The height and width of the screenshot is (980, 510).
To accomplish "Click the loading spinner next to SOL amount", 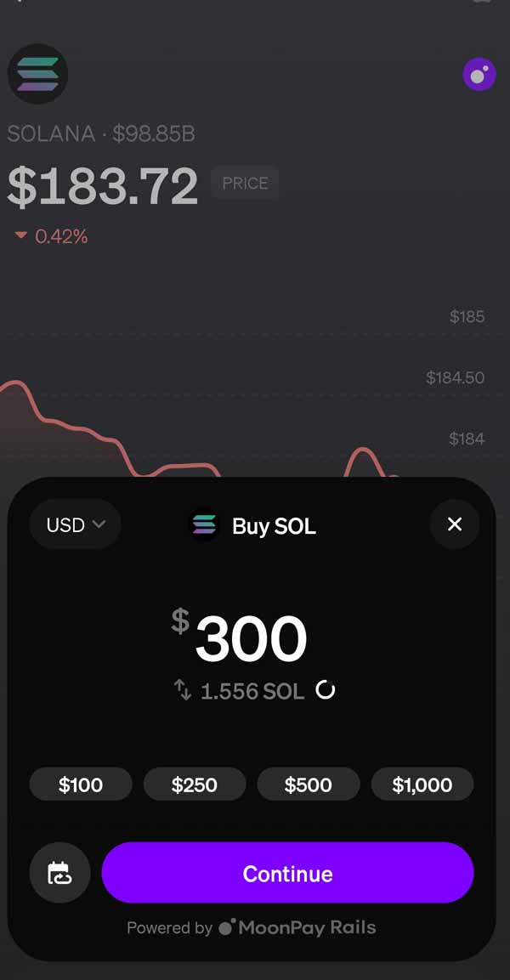I will pyautogui.click(x=326, y=690).
